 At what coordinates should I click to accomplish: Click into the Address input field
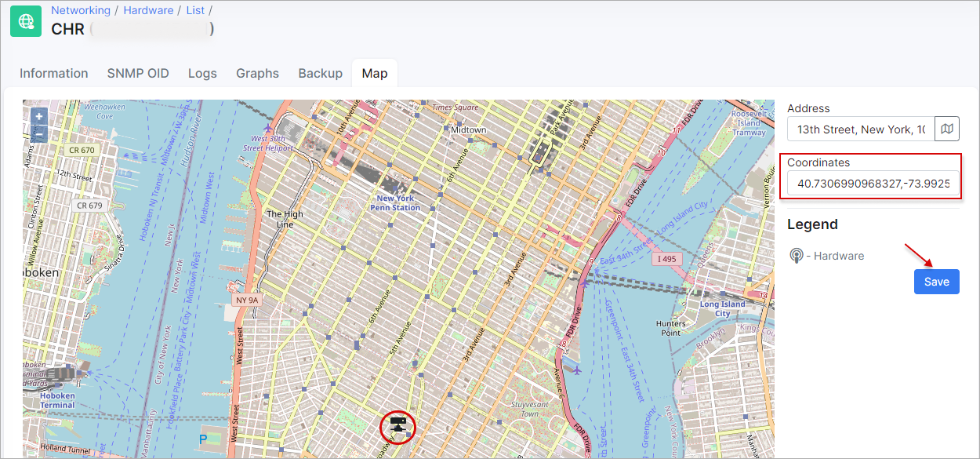tap(860, 129)
